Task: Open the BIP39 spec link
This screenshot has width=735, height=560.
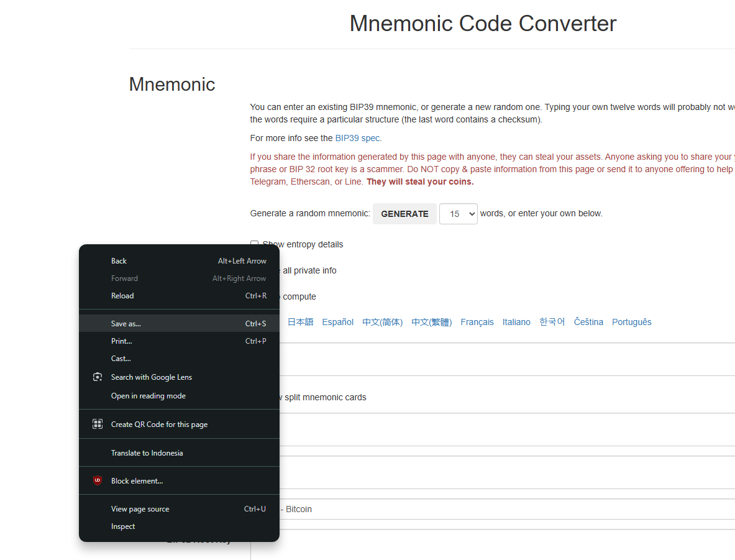Action: (357, 138)
